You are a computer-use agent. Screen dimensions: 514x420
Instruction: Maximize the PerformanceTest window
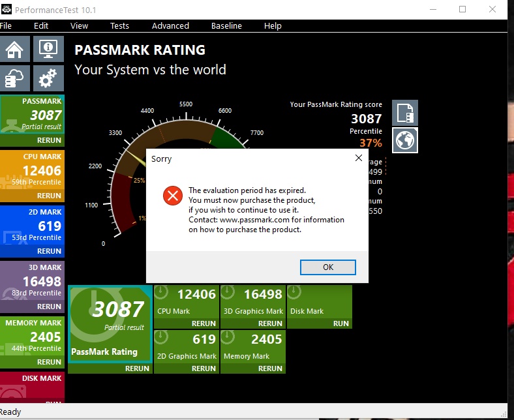pos(462,10)
